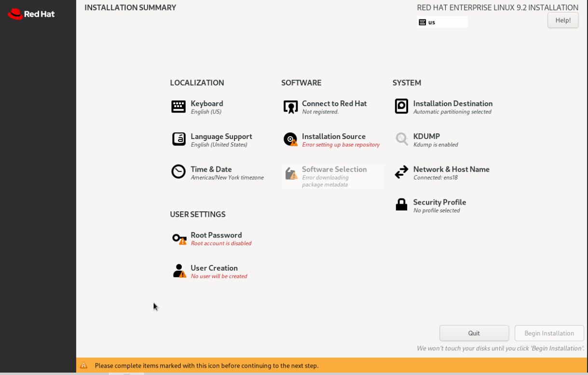588x375 pixels.
Task: Open Language Support settings label
Action: pyautogui.click(x=221, y=136)
